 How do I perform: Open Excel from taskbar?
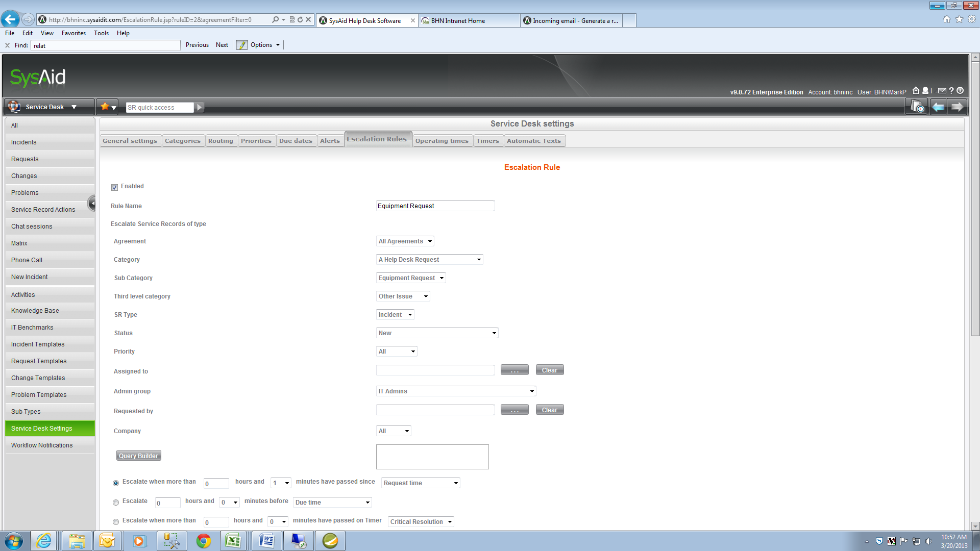click(x=233, y=541)
